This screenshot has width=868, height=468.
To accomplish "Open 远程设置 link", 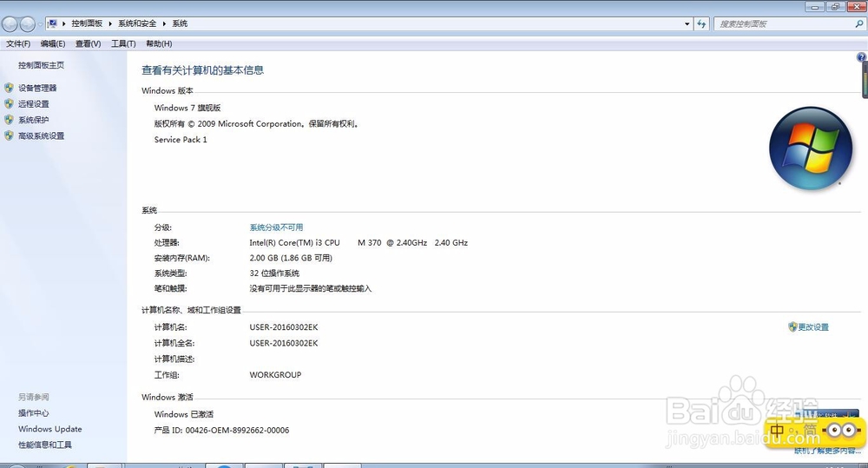I will (34, 104).
